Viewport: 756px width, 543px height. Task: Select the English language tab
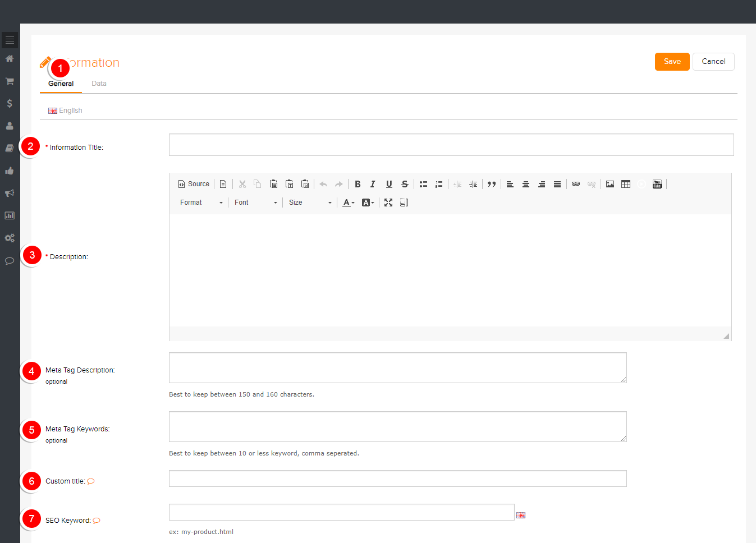pyautogui.click(x=66, y=111)
